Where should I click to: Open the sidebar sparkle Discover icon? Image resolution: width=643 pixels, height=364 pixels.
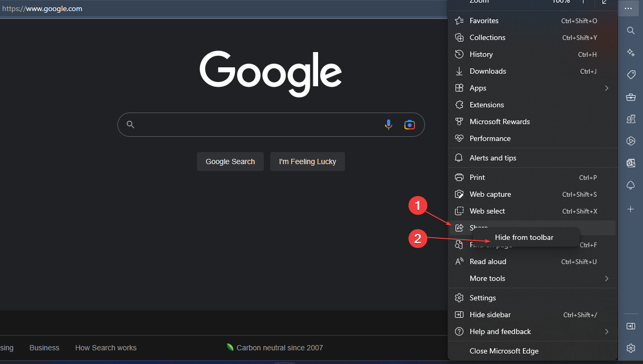click(x=630, y=53)
